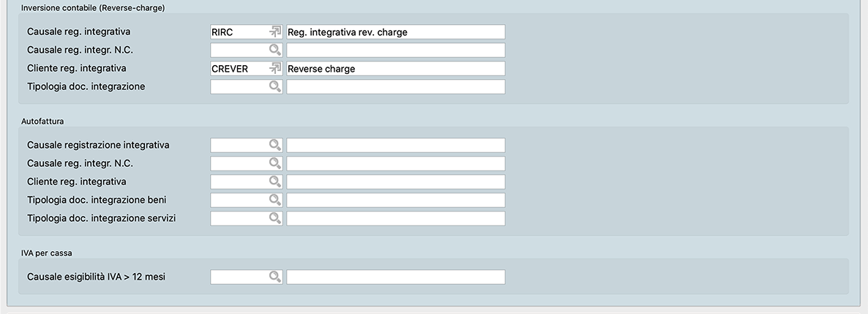
Task: Open lookup for Tipologia doc. integrazione servizi
Action: tap(275, 218)
